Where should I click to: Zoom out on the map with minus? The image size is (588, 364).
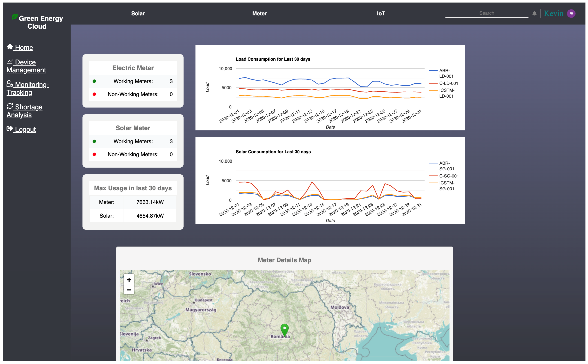point(129,290)
